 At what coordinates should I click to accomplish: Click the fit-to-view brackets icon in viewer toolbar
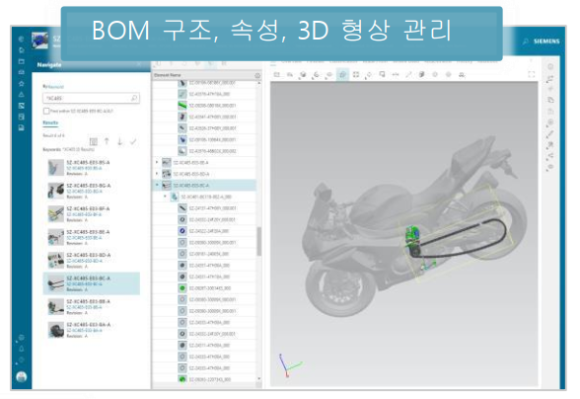tap(356, 75)
